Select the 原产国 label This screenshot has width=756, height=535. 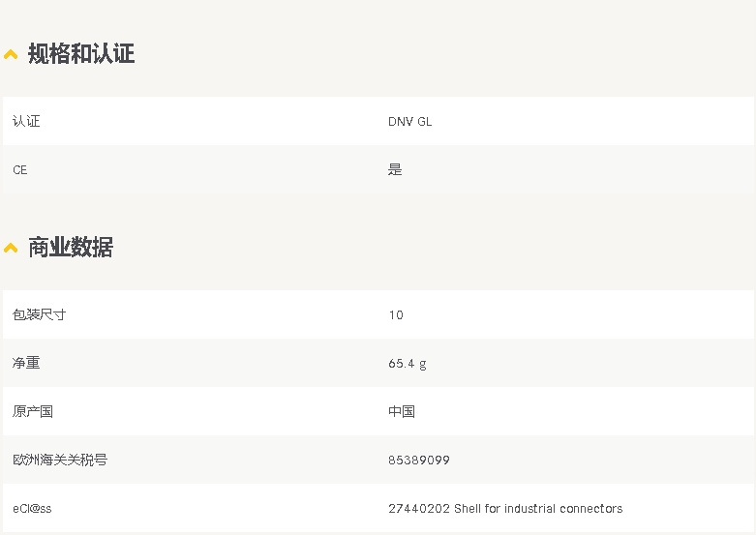[33, 411]
